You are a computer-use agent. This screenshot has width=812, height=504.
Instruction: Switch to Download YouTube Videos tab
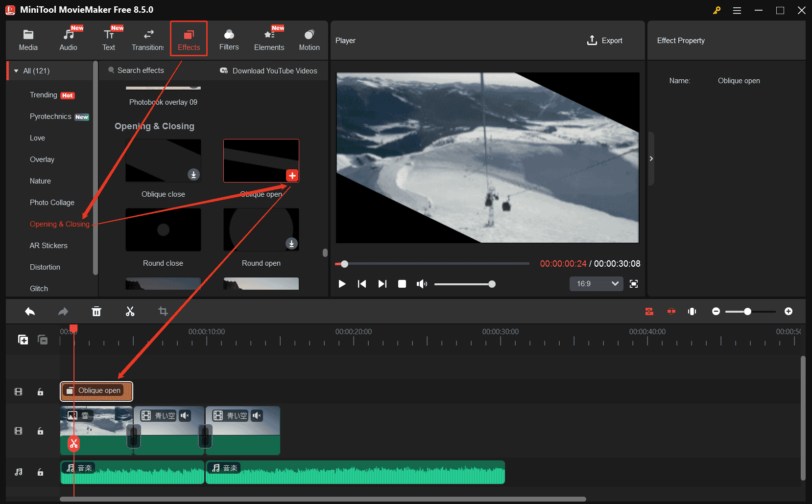274,70
